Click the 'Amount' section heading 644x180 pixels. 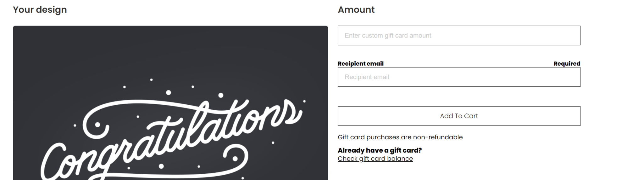356,10
